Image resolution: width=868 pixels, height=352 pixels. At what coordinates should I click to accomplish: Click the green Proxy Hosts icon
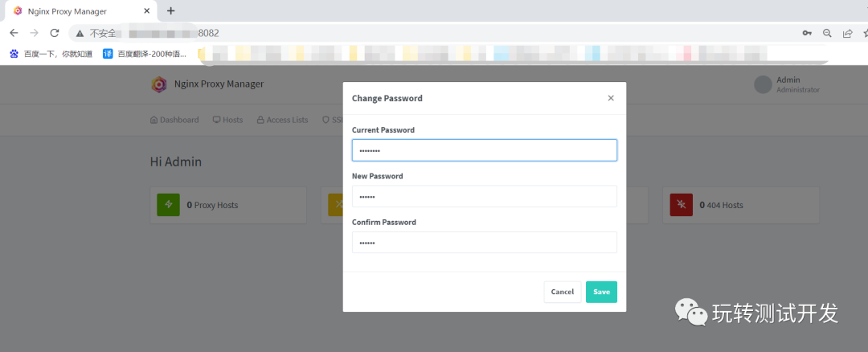[x=169, y=205]
